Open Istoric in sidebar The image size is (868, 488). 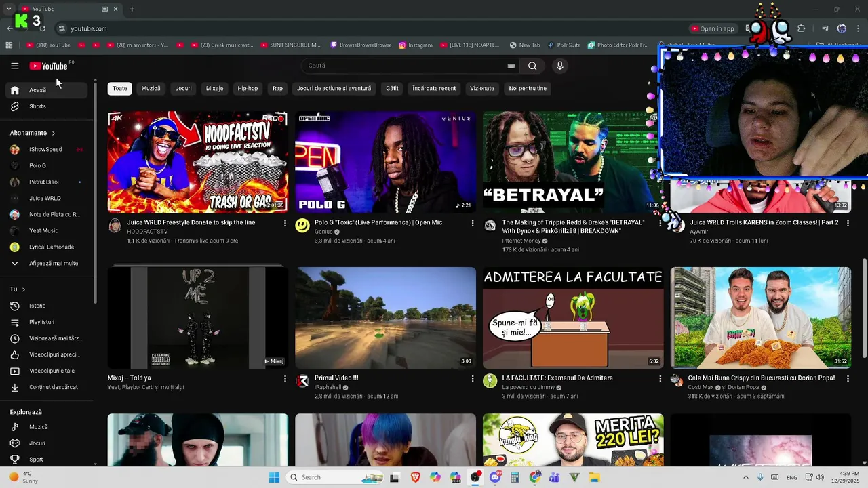(47, 306)
